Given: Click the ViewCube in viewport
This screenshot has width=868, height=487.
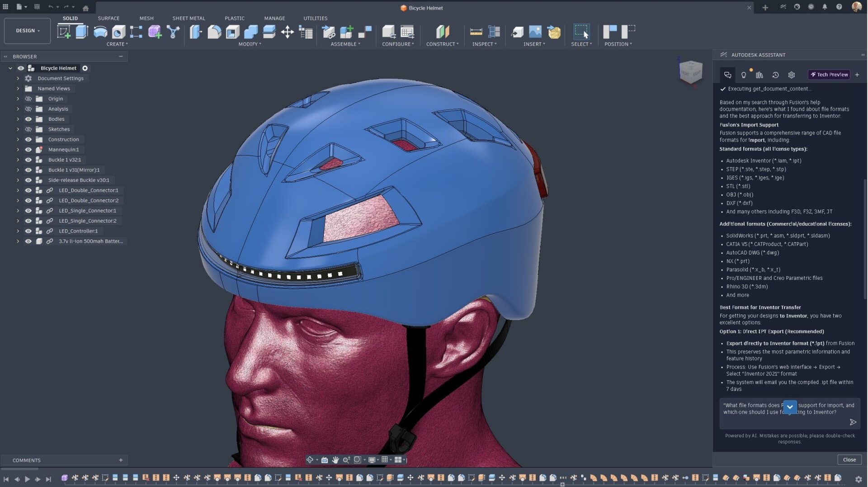Looking at the screenshot, I should pos(690,71).
